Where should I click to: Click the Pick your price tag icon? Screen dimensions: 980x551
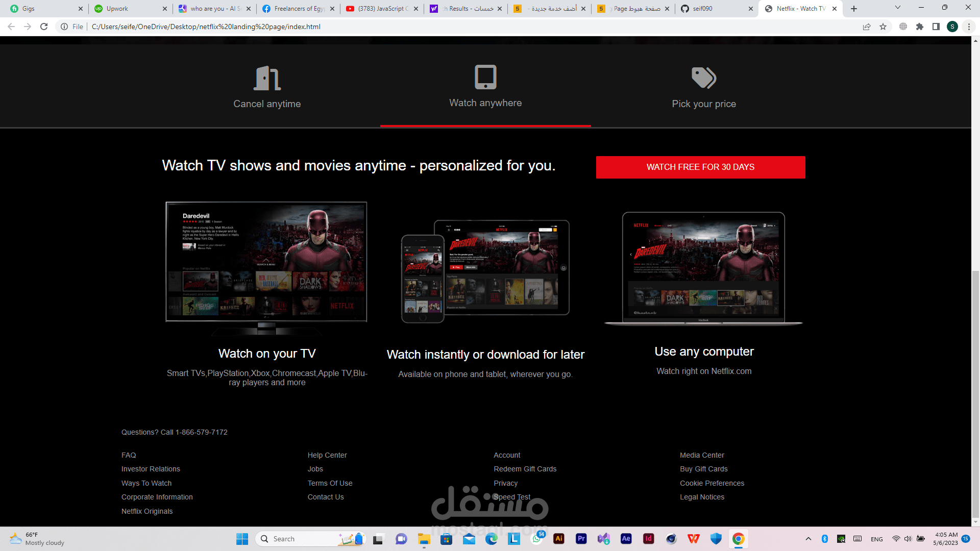coord(704,78)
